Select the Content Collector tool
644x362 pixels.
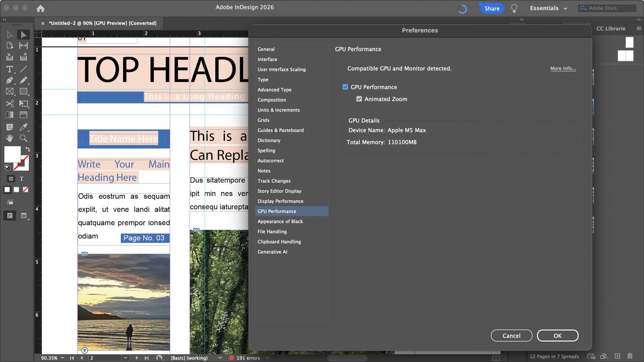(10, 57)
